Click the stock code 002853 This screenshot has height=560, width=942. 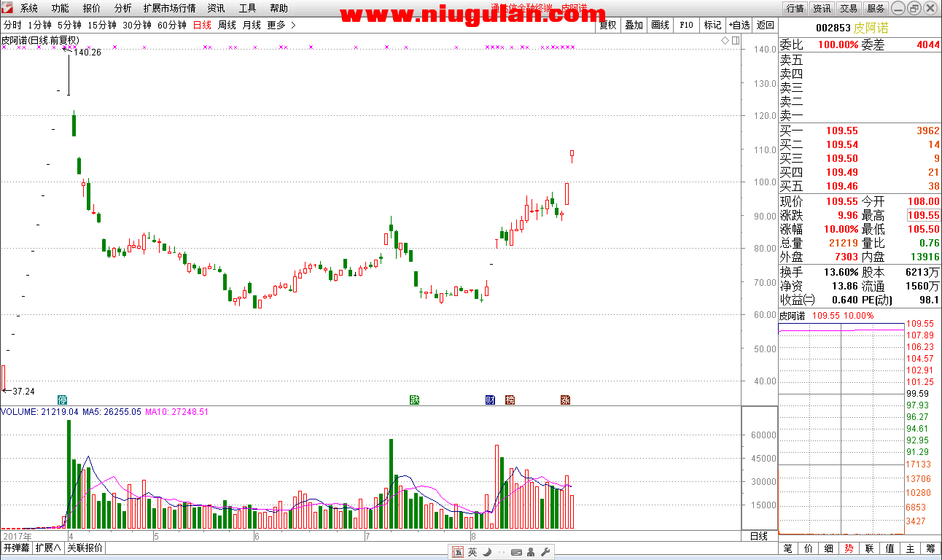(x=833, y=28)
